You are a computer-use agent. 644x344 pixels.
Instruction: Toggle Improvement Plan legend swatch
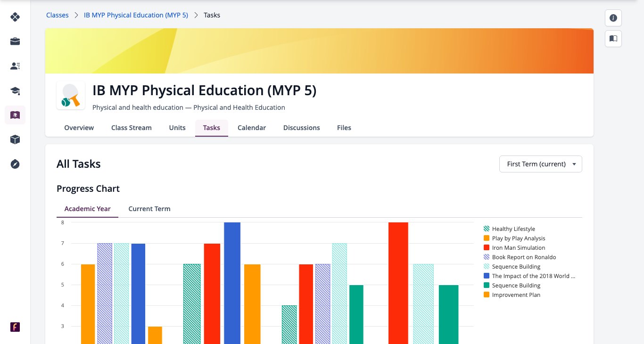pyautogui.click(x=487, y=295)
